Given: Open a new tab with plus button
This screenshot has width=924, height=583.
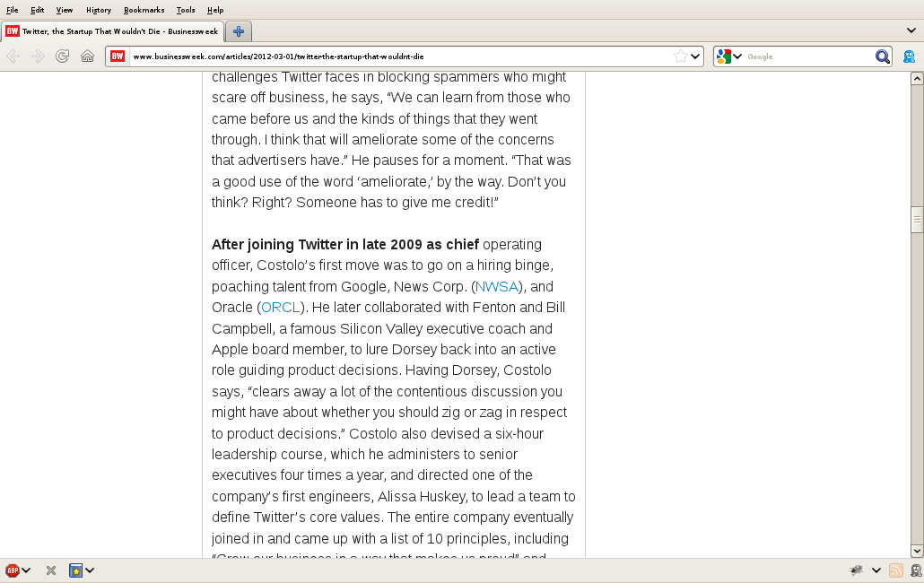Looking at the screenshot, I should pos(238,31).
